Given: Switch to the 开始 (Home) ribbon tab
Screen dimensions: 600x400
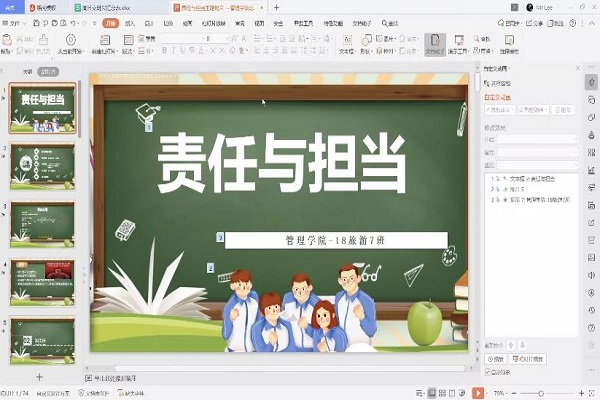Looking at the screenshot, I should [110, 22].
